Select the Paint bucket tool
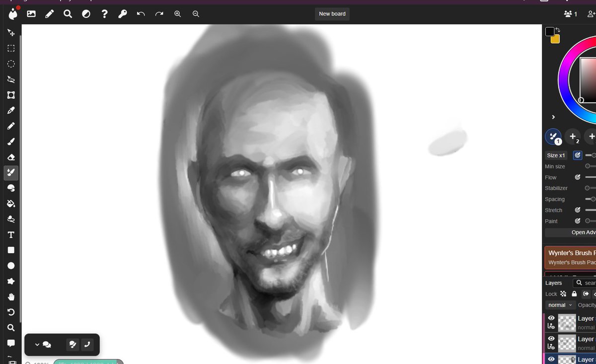Viewport: 596px width, 364px height. (11, 204)
